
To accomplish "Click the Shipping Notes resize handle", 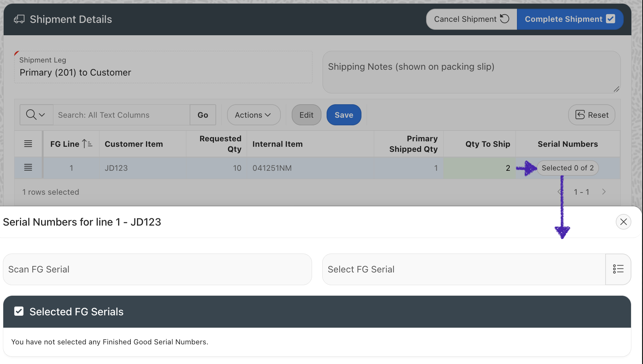I will point(616,89).
